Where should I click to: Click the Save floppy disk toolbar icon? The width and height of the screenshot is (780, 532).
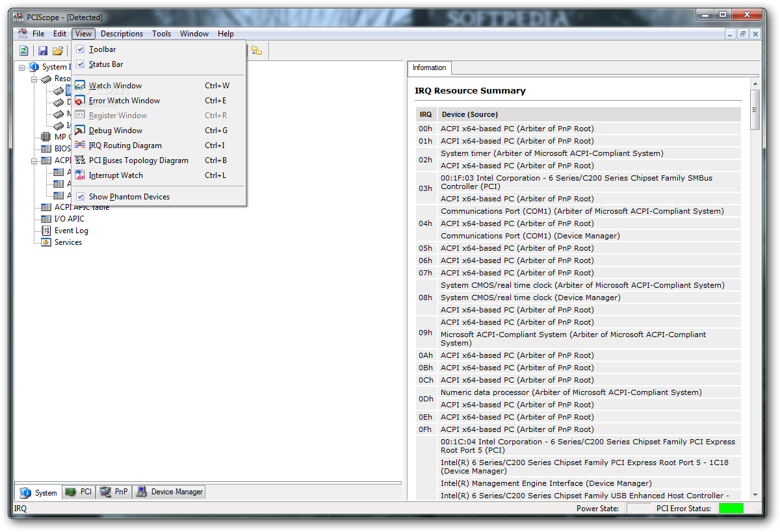point(43,51)
